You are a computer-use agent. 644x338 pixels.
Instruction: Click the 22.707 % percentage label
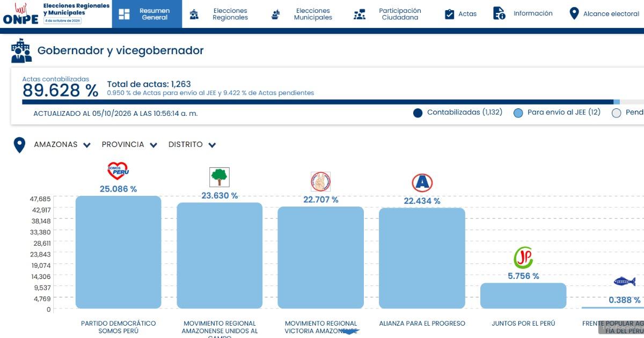[320, 200]
